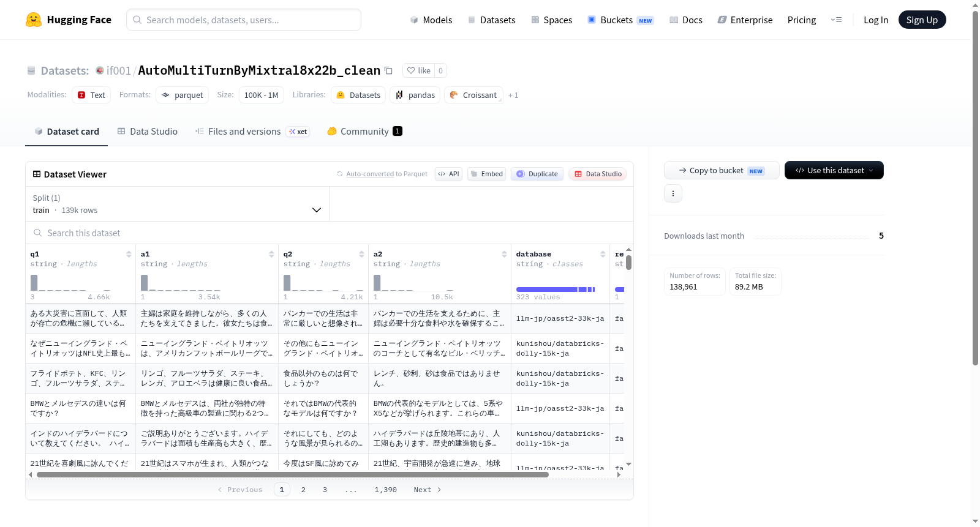The image size is (980, 527).
Task: Click Next page in pagination
Action: point(427,490)
